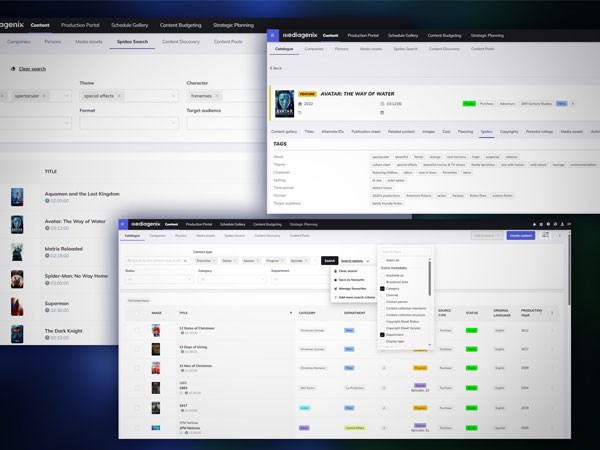Viewport: 600px width, 450px height.
Task: Open Copyrights tab on Avatar detail
Action: coord(509,132)
